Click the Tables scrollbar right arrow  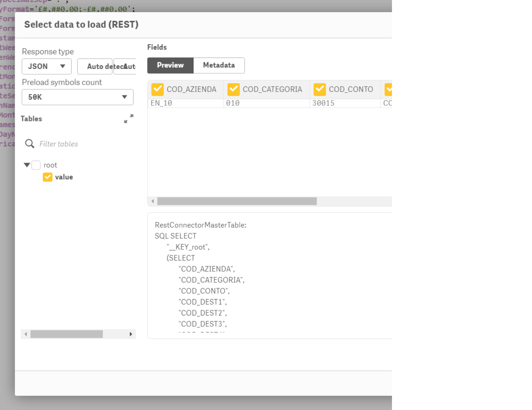(131, 334)
